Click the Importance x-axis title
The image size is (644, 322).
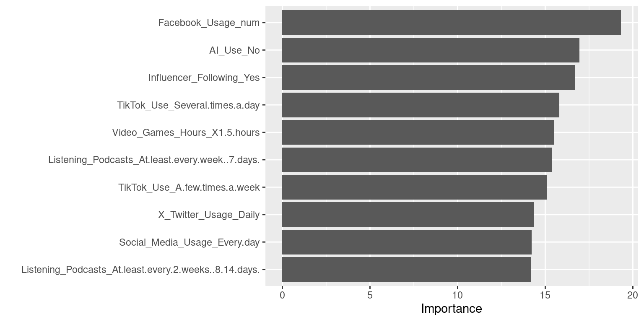[x=451, y=309]
